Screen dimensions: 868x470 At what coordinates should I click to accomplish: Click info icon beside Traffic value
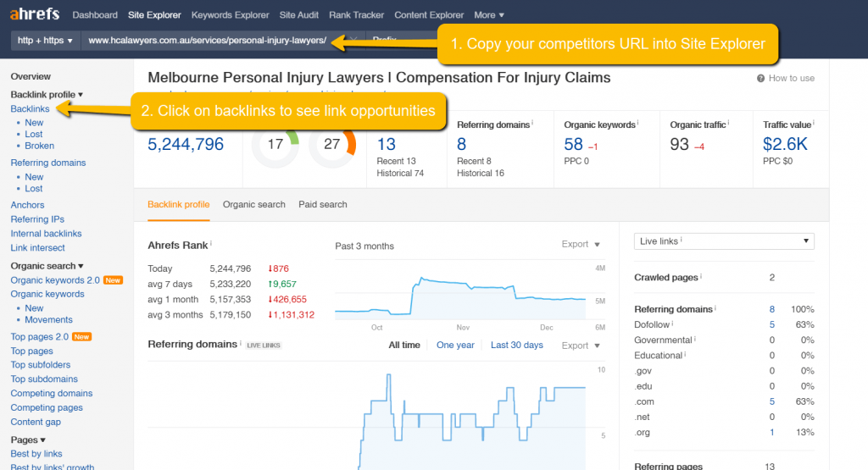click(x=815, y=124)
